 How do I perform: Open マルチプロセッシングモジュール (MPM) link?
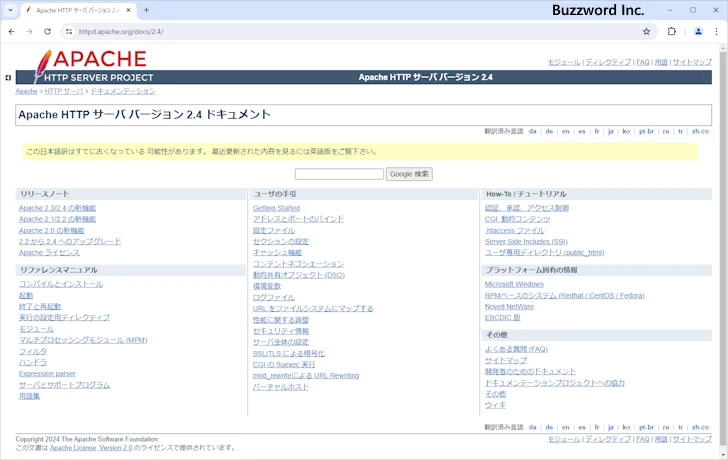83,340
